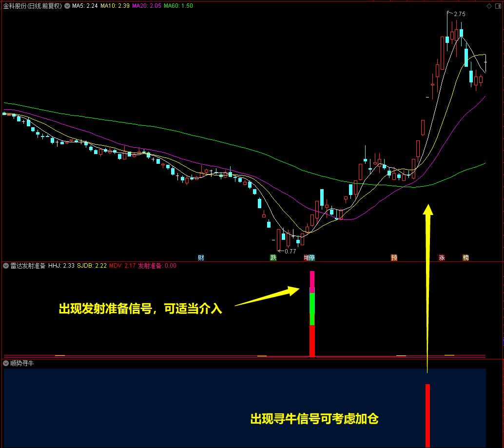Select the 发射准备 signal bar in radar panel

click(x=312, y=313)
